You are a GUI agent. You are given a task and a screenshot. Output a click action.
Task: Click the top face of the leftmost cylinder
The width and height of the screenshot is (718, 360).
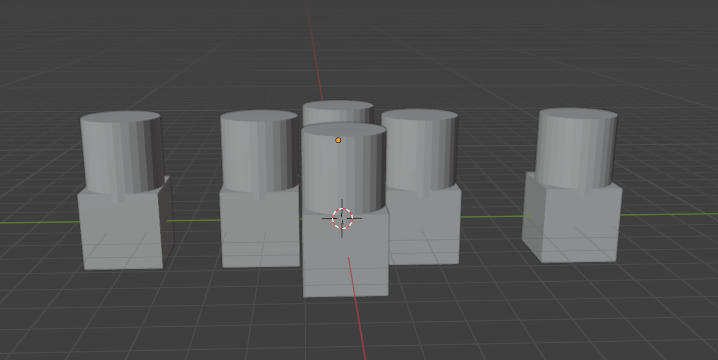click(120, 117)
